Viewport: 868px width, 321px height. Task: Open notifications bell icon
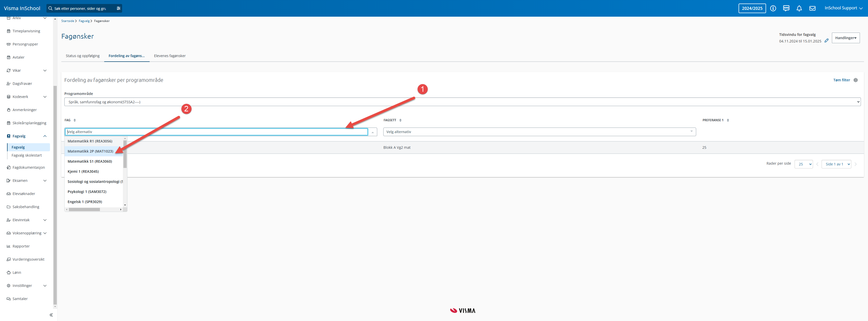pyautogui.click(x=799, y=8)
